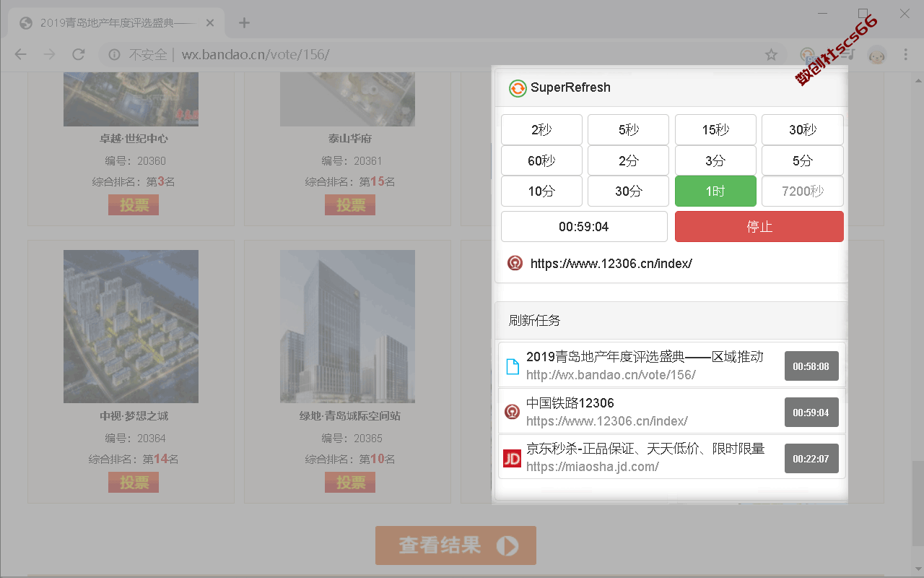Screen dimensions: 924x578
Task: Vote for 绿地·青岛城际空间站 with 投票 button
Action: [x=350, y=482]
